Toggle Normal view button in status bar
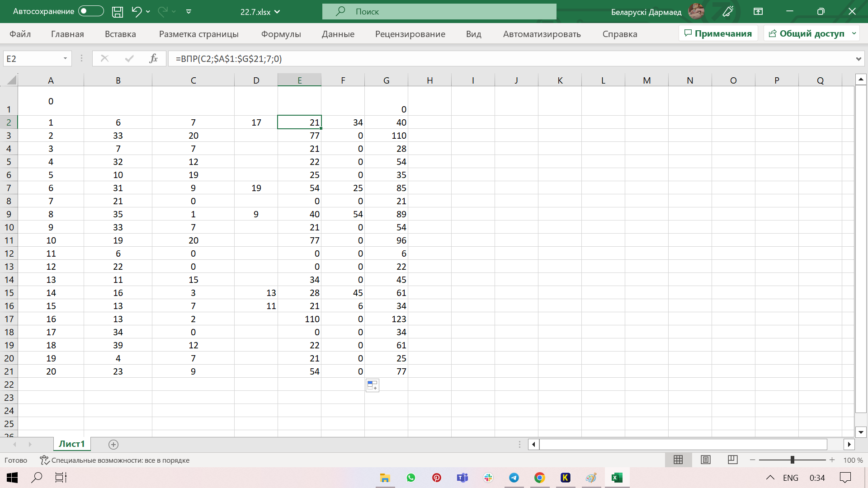This screenshot has width=868, height=488. click(678, 460)
